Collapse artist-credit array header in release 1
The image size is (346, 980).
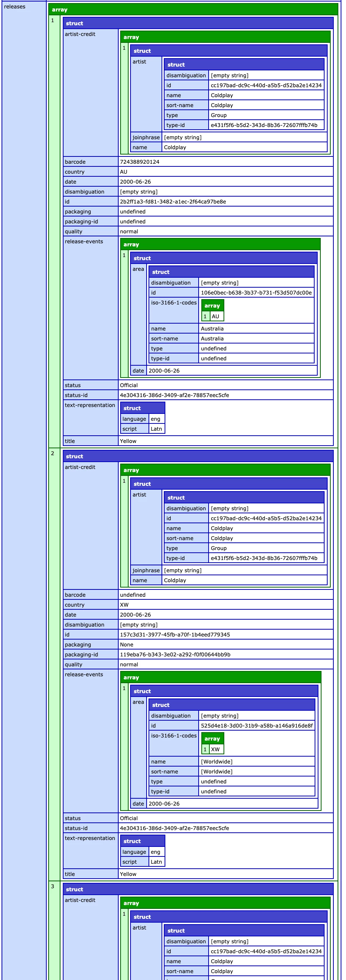pos(225,37)
